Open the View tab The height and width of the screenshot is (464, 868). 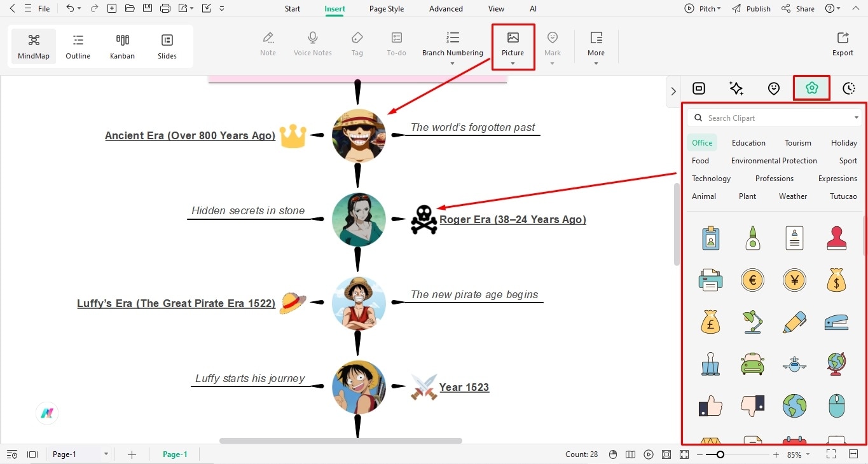click(x=496, y=9)
